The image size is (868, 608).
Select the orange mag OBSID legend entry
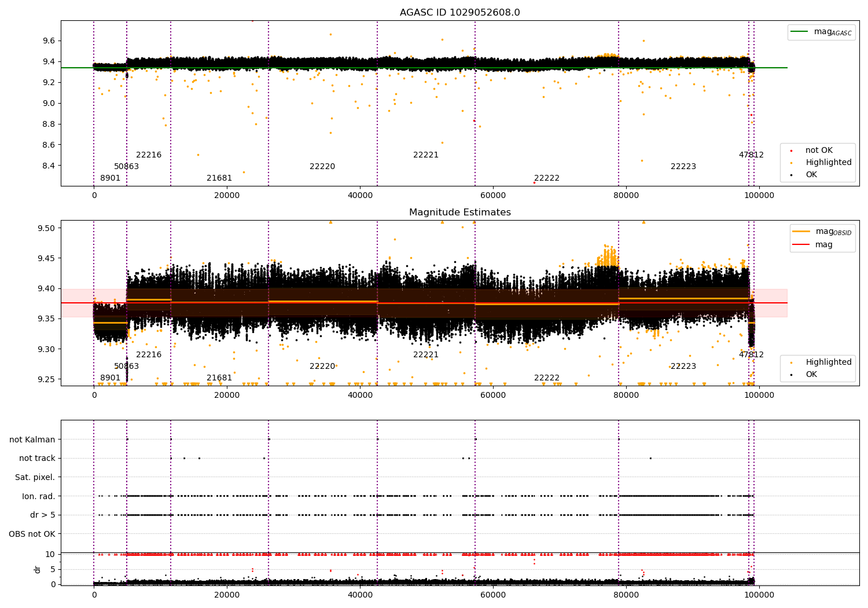click(x=822, y=232)
